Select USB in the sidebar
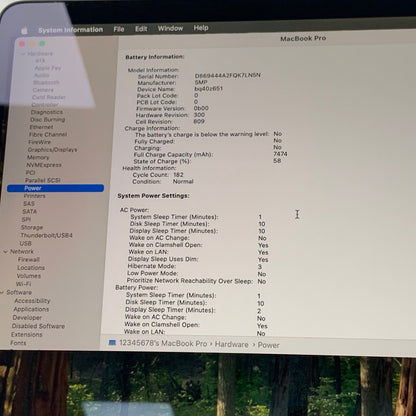416x416 pixels. point(26,243)
